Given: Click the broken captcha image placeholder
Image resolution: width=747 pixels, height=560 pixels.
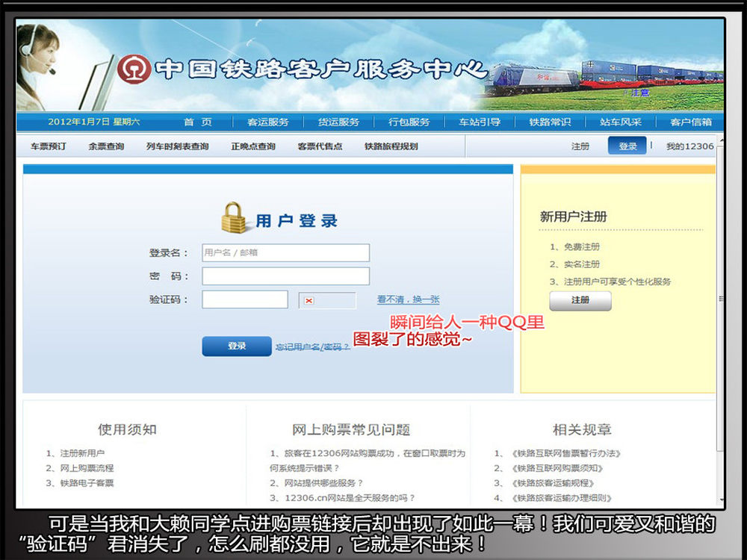Looking at the screenshot, I should [x=327, y=300].
